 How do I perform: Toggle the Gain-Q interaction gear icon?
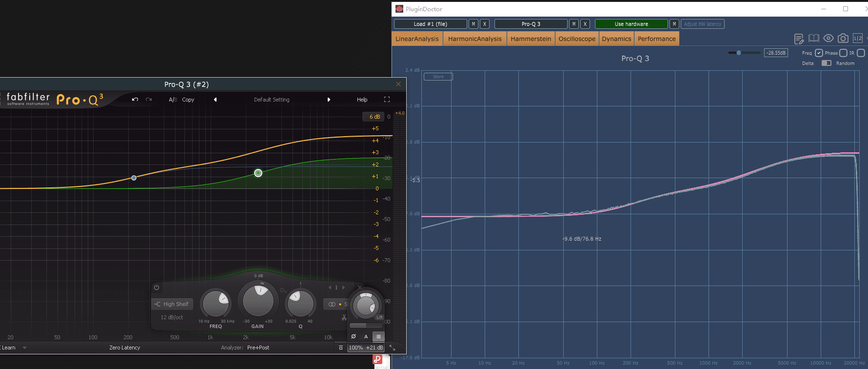[282, 290]
